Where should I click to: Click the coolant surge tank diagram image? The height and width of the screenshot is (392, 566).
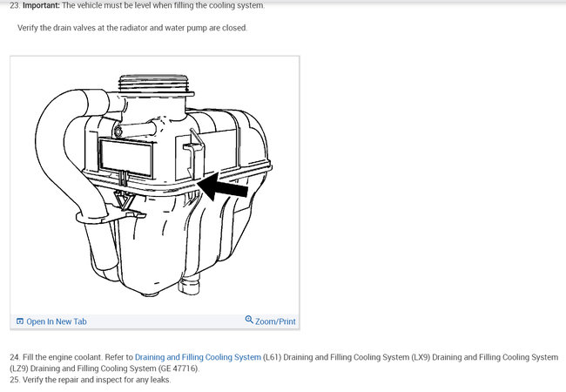[x=154, y=185]
